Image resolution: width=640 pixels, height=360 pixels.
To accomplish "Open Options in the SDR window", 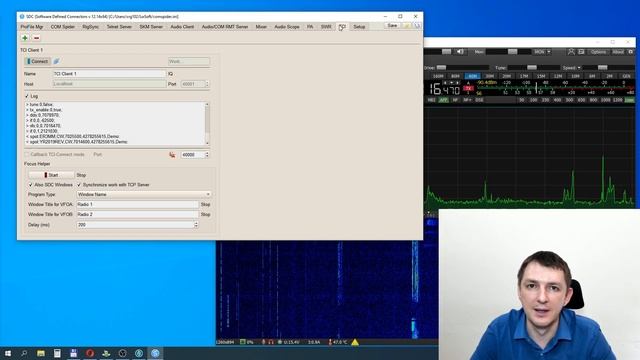I will point(598,52).
